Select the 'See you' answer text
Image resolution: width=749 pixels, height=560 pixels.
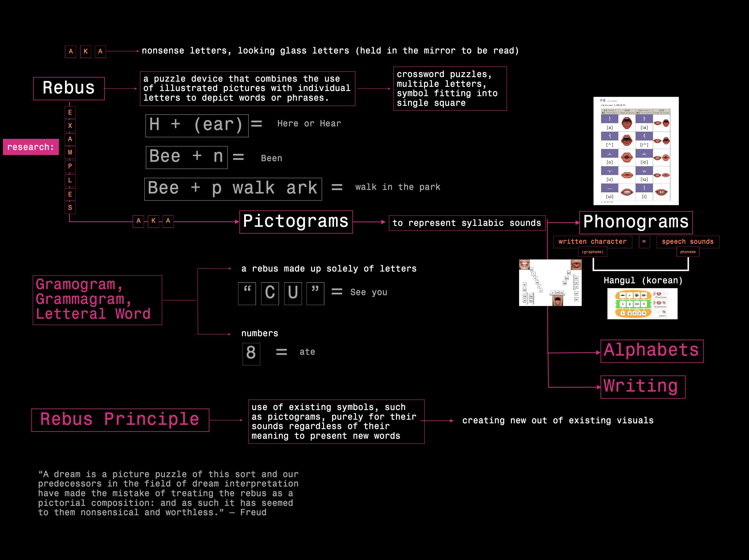pos(369,292)
